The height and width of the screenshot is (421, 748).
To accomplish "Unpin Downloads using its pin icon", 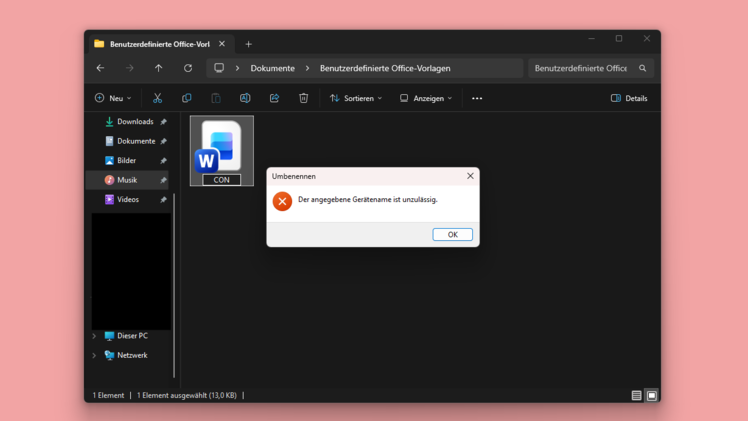I will click(163, 122).
